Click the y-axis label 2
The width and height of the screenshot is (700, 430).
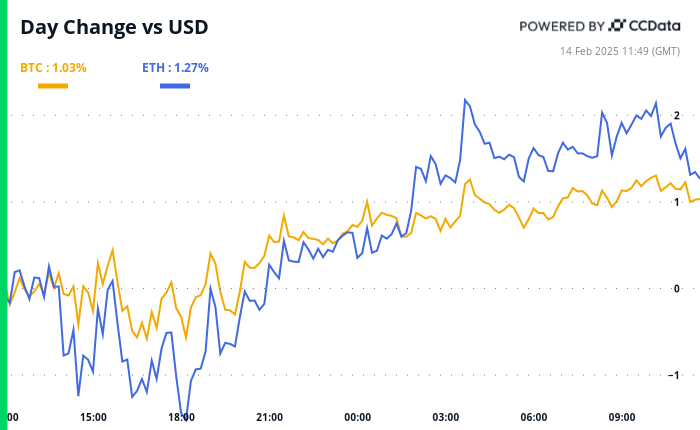click(677, 116)
